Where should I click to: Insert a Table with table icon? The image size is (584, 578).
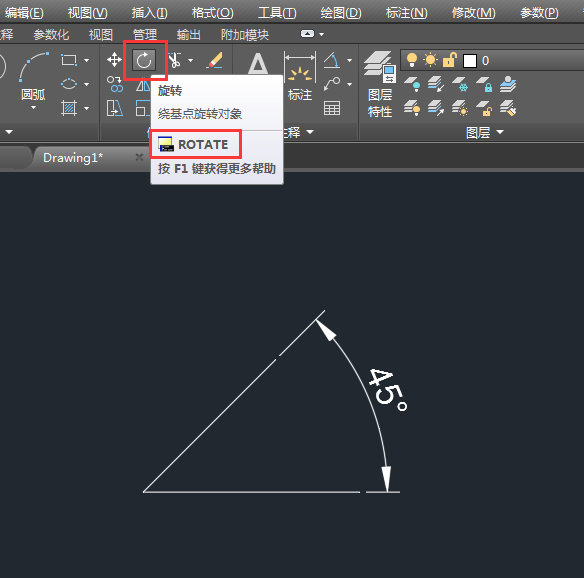pyautogui.click(x=331, y=108)
